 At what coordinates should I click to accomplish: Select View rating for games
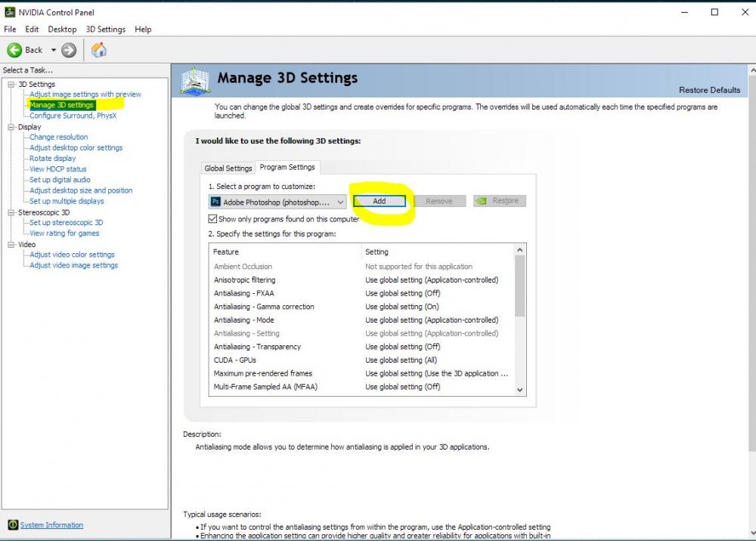pos(64,233)
